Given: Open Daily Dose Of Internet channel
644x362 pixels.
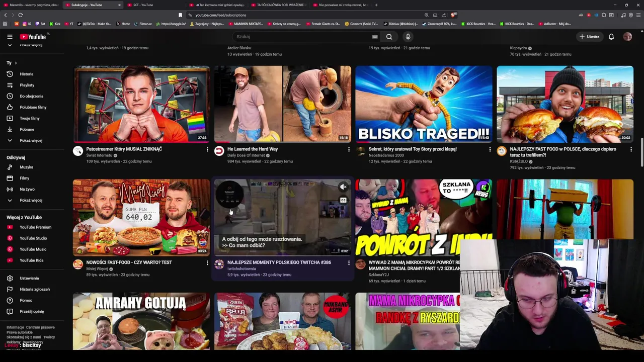Looking at the screenshot, I should click(246, 155).
